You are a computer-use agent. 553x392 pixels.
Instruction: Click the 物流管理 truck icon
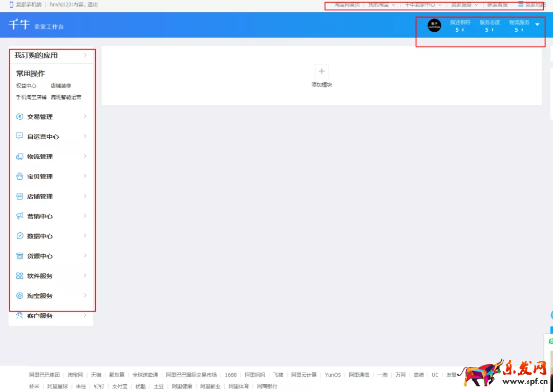tap(20, 157)
